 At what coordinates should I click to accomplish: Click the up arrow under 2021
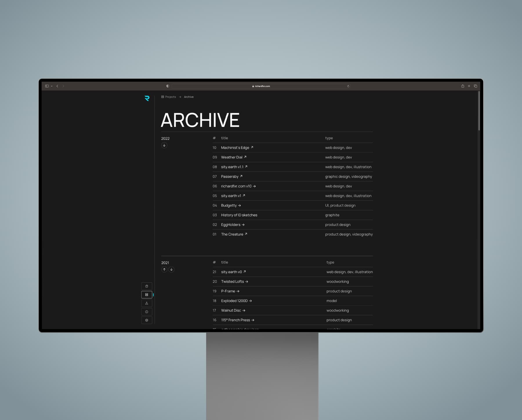(x=164, y=270)
